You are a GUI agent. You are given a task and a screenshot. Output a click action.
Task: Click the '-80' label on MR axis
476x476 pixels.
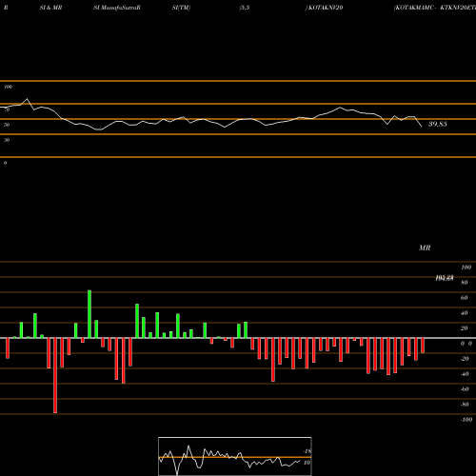tap(465, 405)
